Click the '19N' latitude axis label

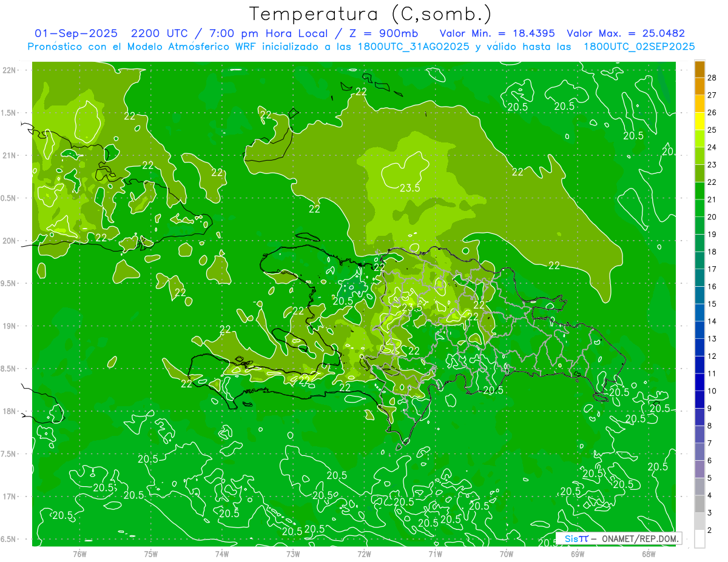10,326
